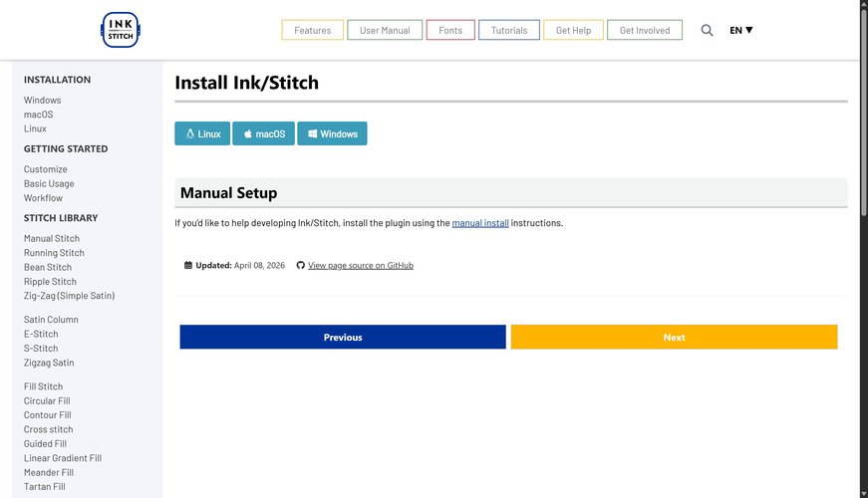Click the Next page button

click(x=674, y=337)
